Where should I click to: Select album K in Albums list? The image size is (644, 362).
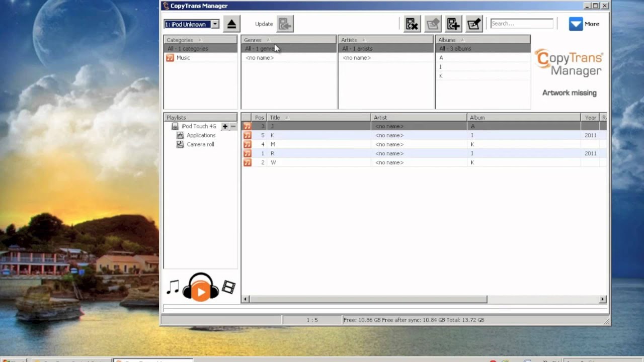(x=482, y=76)
